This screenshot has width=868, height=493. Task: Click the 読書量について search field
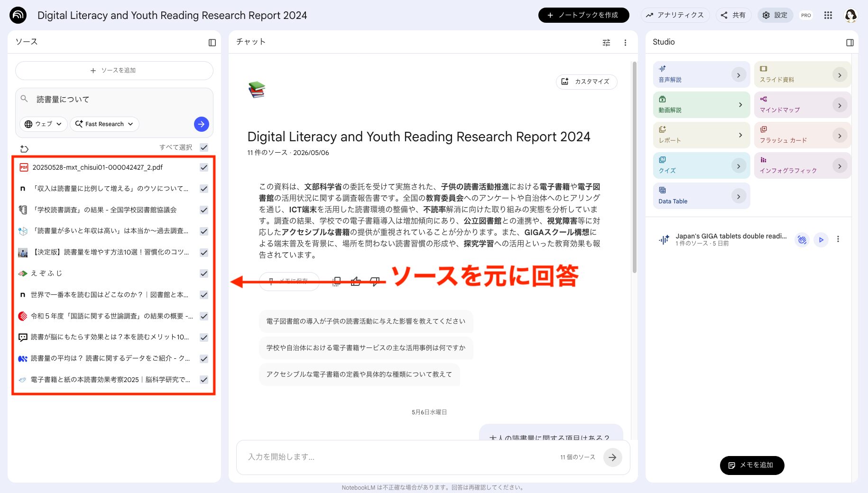click(114, 100)
